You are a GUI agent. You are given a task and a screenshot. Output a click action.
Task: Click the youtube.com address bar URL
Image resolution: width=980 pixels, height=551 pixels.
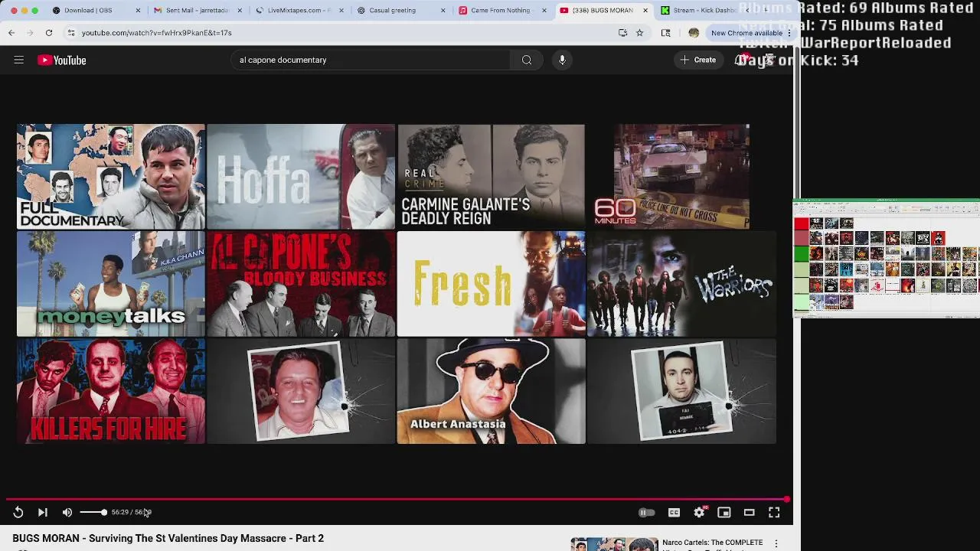(156, 33)
